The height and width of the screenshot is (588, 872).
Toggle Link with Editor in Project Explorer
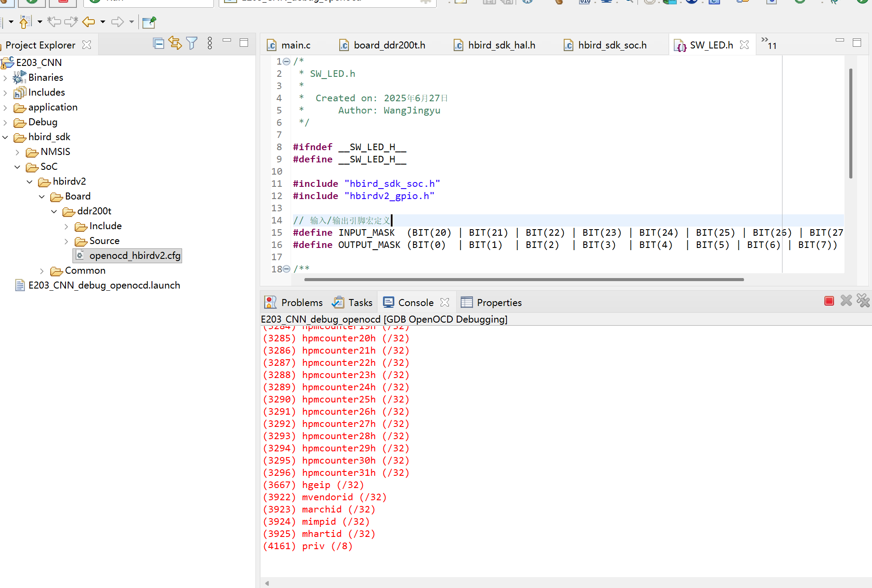[175, 43]
